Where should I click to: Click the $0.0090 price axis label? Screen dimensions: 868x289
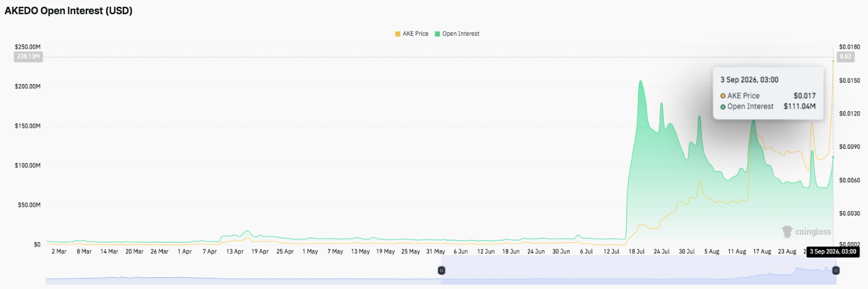[x=850, y=147]
